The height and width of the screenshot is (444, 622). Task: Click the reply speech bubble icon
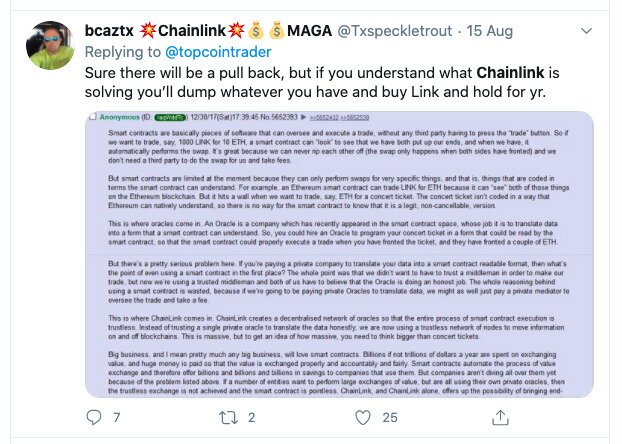[x=94, y=417]
